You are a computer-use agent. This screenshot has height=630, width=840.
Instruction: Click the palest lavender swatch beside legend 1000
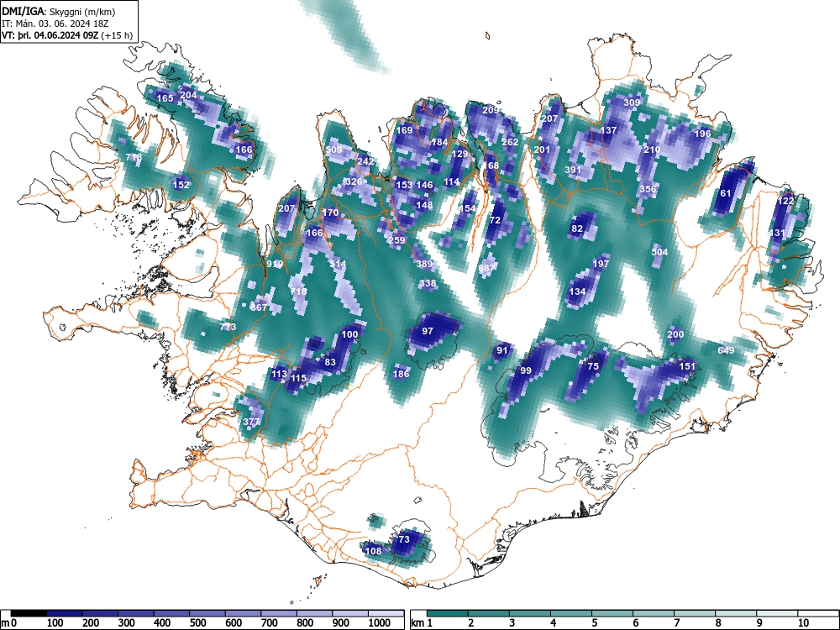tap(386, 613)
